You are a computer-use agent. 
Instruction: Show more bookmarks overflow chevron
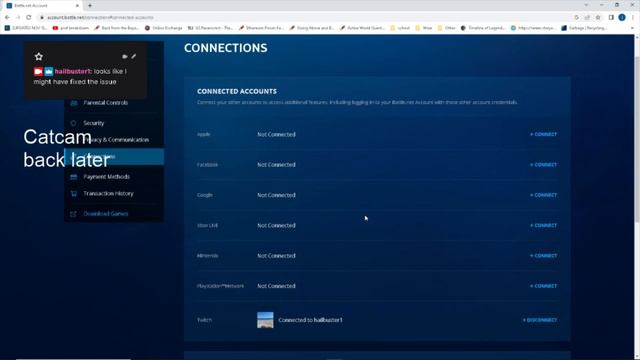(633, 28)
